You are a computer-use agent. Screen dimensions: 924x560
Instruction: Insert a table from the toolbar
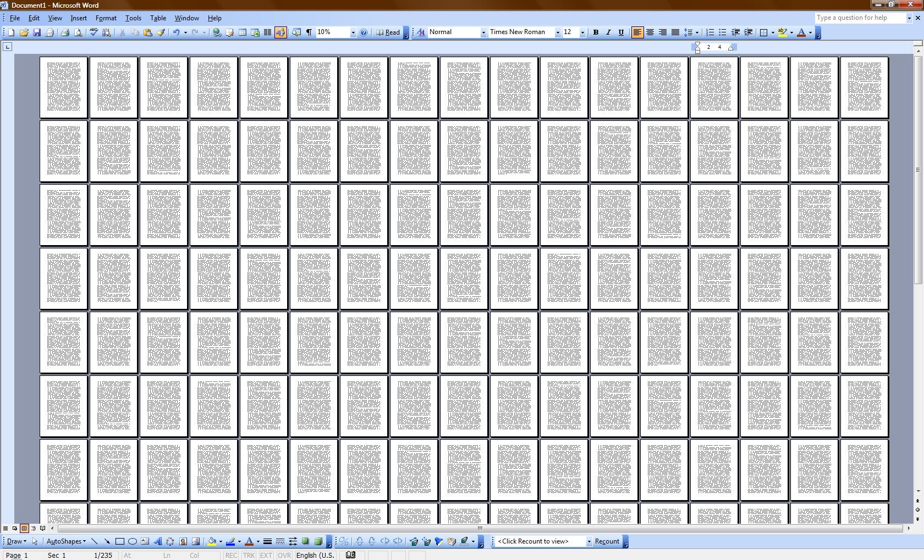coord(242,32)
